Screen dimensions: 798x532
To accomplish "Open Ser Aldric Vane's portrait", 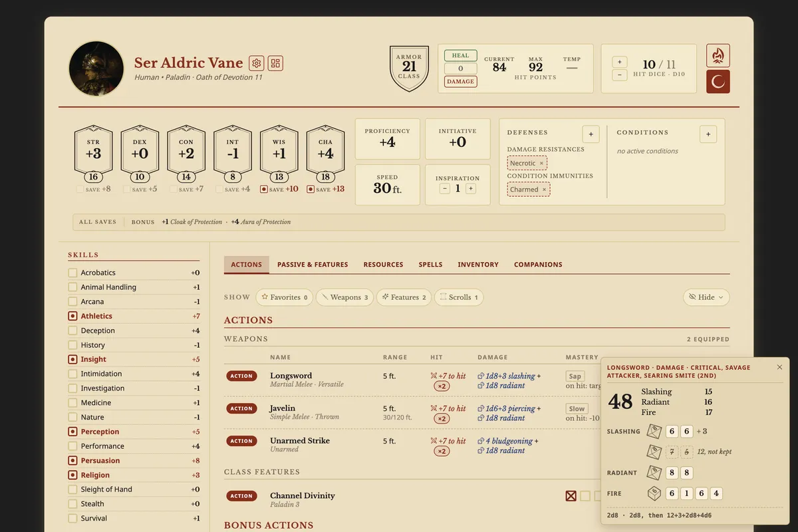I will coord(96,68).
